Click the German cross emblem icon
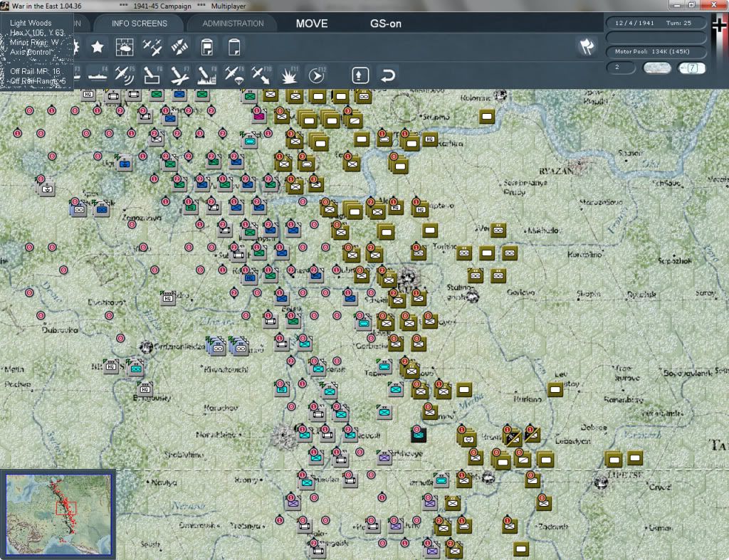The height and width of the screenshot is (560, 729). (719, 25)
